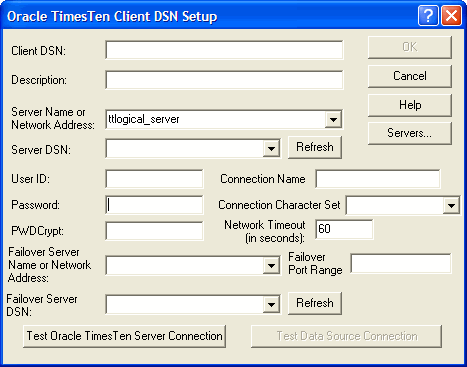Expand the Failover Server Name or Network Address dropdown
Viewport: 467px width, 367px height.
click(x=271, y=266)
